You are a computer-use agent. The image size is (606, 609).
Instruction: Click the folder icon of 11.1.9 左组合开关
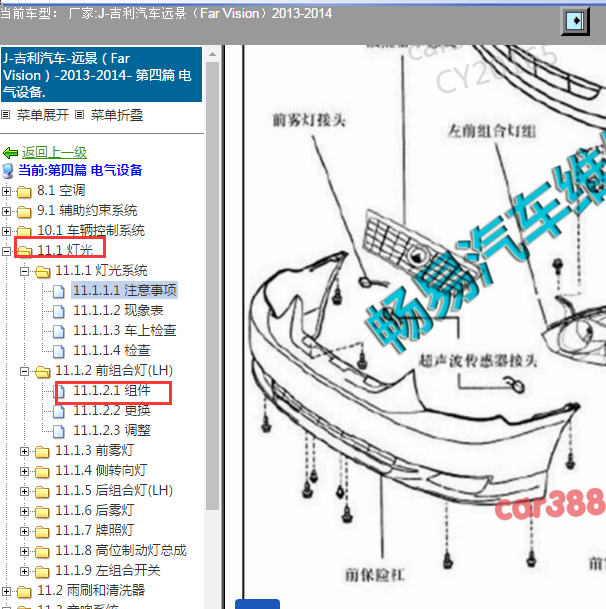coord(42,572)
